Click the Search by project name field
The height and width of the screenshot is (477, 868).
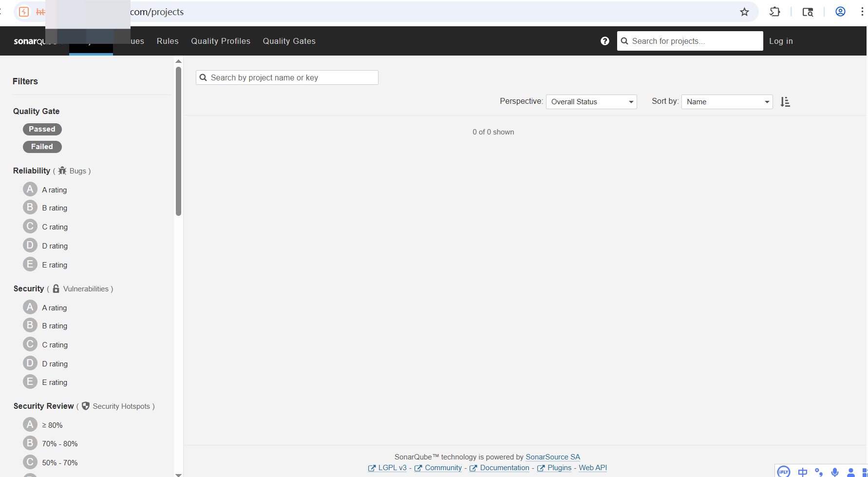click(287, 77)
